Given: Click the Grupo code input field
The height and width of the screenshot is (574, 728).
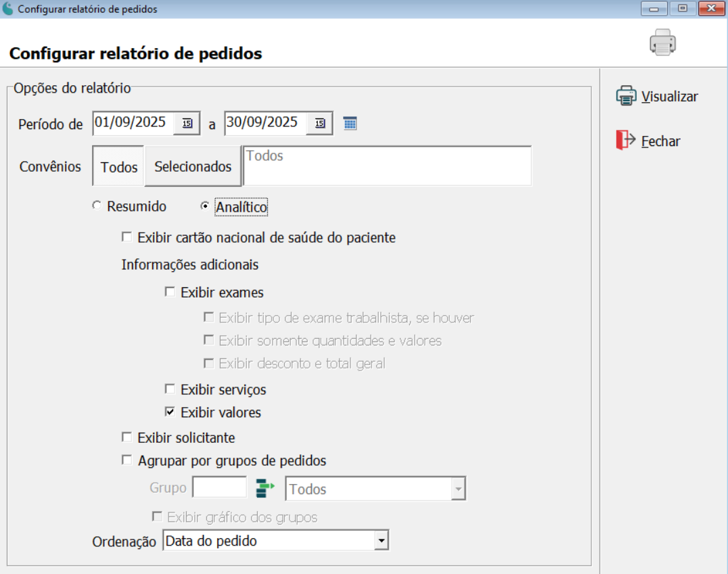Looking at the screenshot, I should pos(220,487).
